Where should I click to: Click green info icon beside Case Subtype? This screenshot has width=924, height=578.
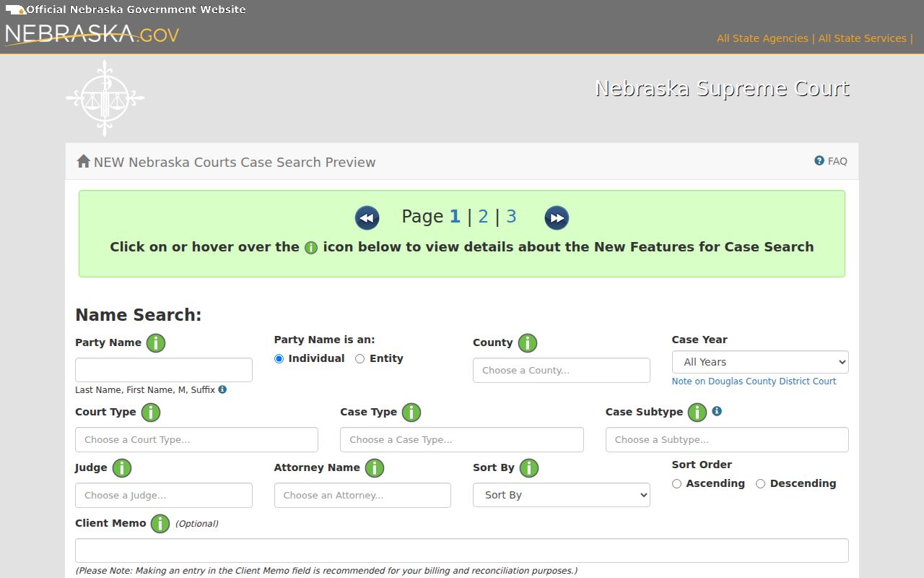[697, 413]
